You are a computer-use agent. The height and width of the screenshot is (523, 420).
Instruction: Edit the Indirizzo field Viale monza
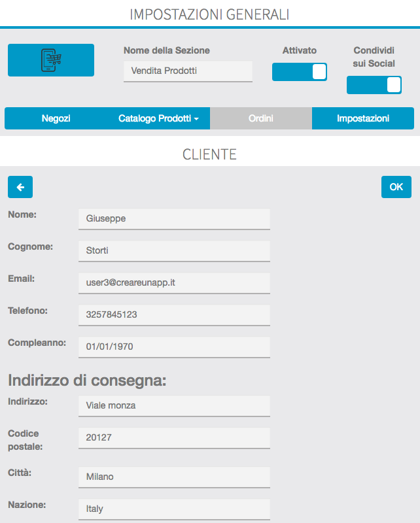coord(173,405)
